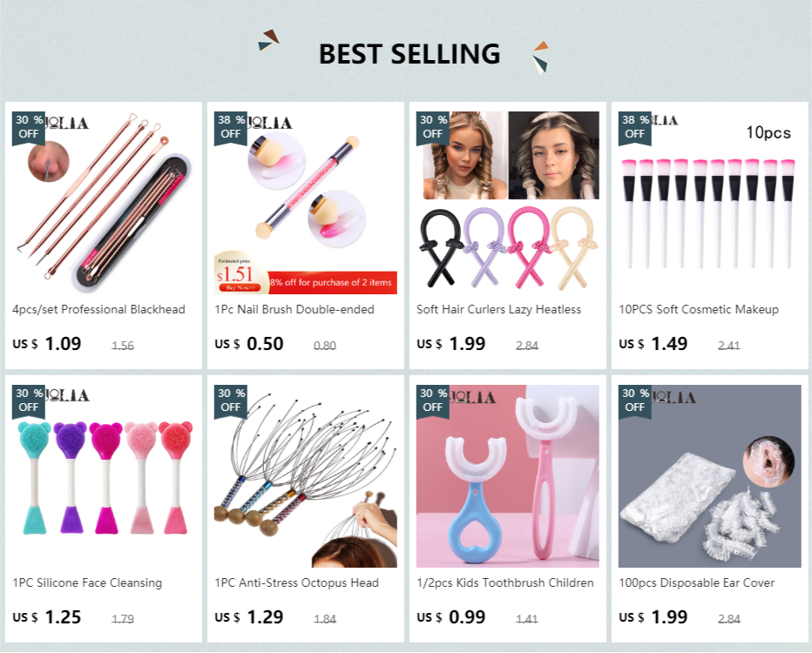The image size is (812, 653).
Task: Click the 30% OFF badge on hair curlers
Action: coord(433,127)
